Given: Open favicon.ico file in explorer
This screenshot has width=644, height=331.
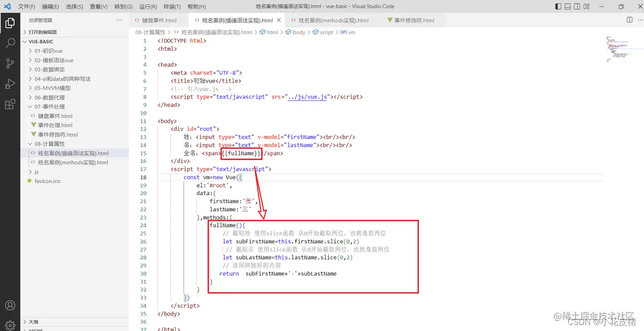Looking at the screenshot, I should pos(74,181).
